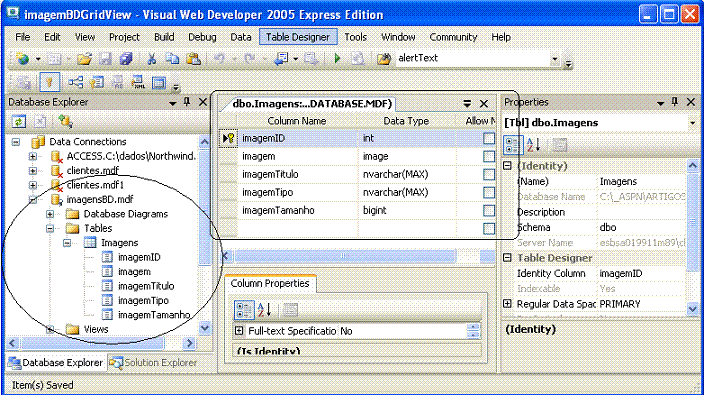Image resolution: width=704 pixels, height=395 pixels.
Task: Click the (Name) property value Imagens
Action: 641,181
